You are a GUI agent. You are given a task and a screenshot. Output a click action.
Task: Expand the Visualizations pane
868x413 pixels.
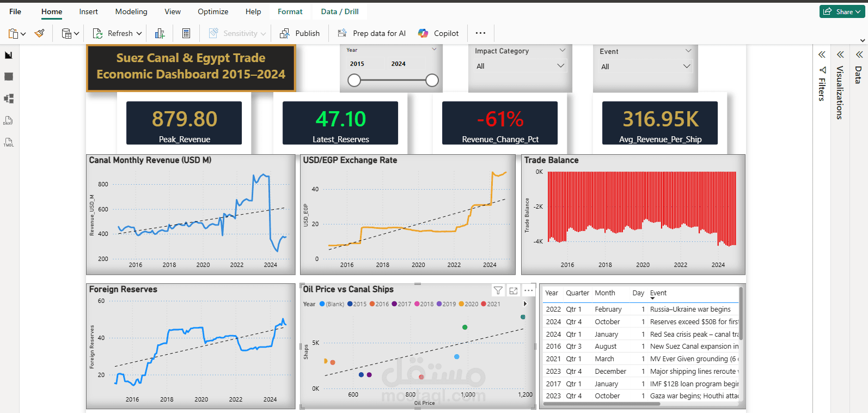[x=840, y=54]
